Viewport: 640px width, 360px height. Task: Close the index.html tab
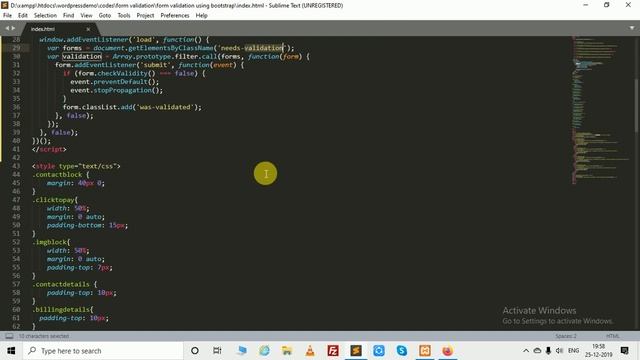pyautogui.click(x=88, y=29)
